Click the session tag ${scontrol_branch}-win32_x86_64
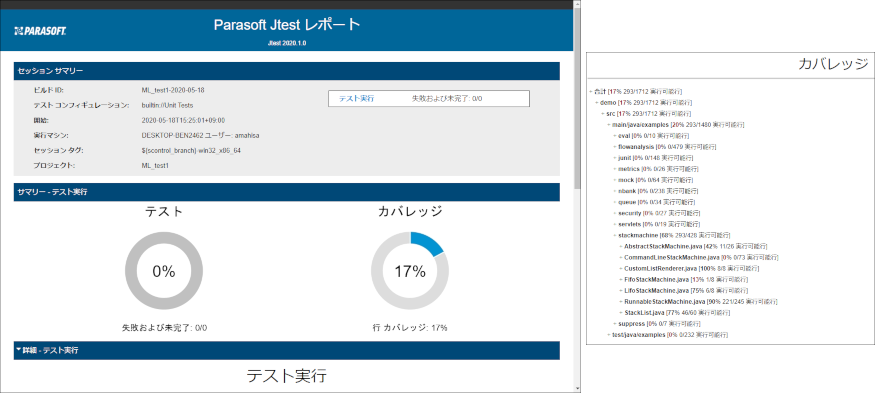Image resolution: width=875 pixels, height=393 pixels. pos(191,151)
